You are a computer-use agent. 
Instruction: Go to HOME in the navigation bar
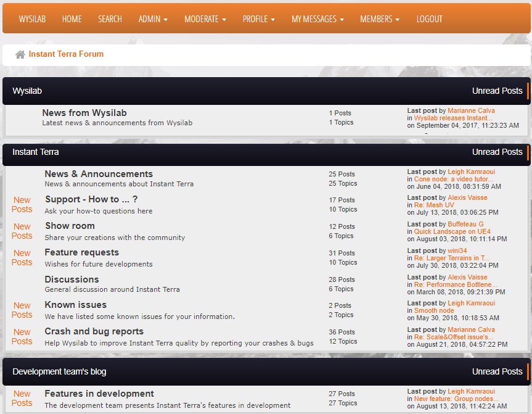click(72, 19)
